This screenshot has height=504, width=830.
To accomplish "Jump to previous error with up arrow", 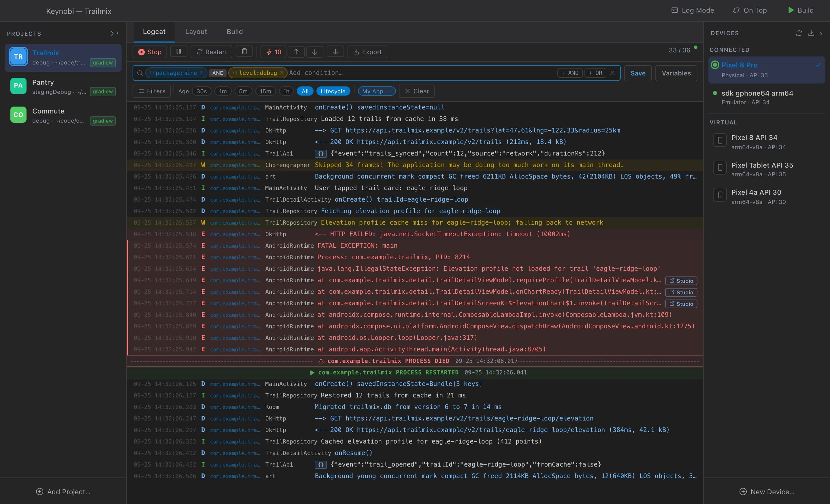I will click(x=296, y=52).
